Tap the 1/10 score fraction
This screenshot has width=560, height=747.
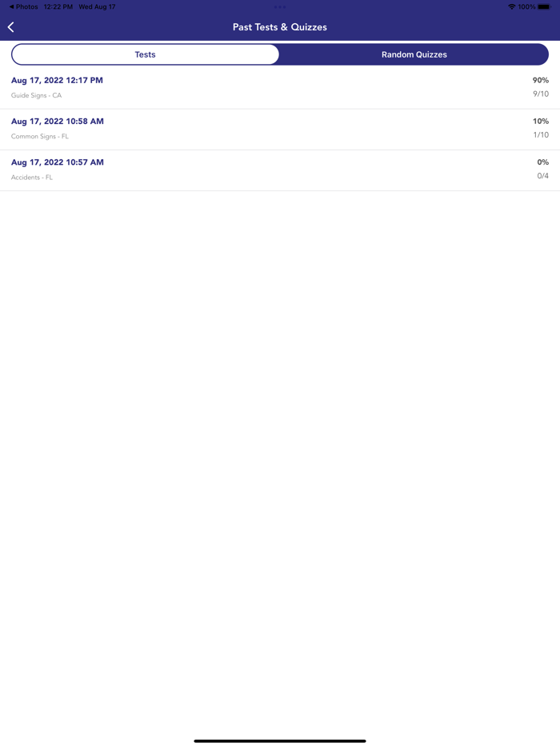541,135
